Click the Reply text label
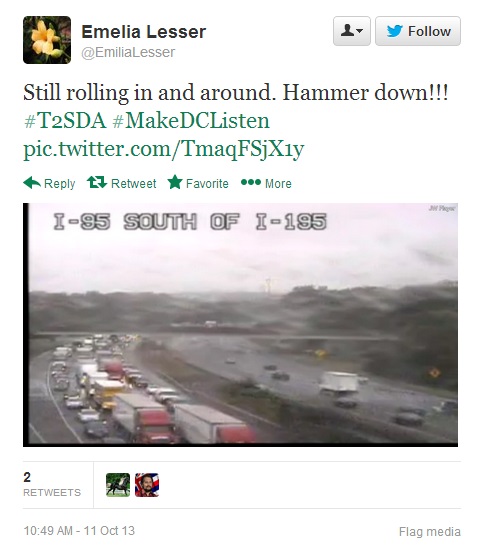Viewport: 487px width, 553px height. (x=60, y=184)
